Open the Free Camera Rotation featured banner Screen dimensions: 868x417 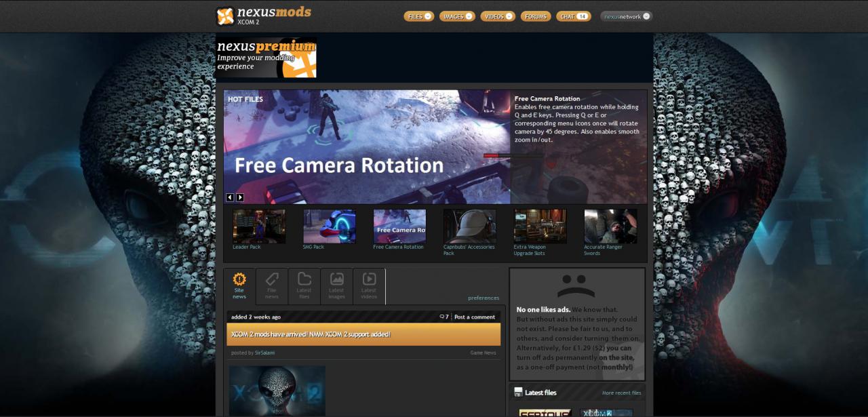(x=367, y=146)
